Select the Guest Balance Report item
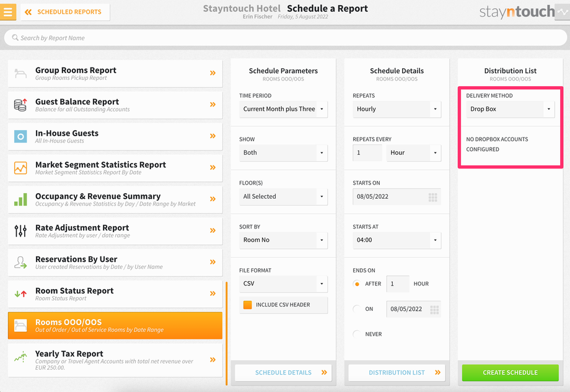Screen dimensions: 570x392 coord(115,105)
